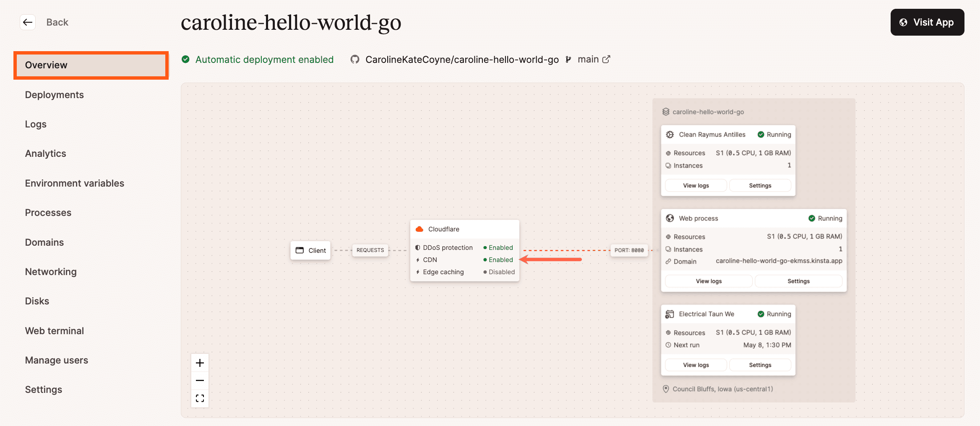
Task: Click the zoom out minus icon on canvas
Action: point(200,380)
